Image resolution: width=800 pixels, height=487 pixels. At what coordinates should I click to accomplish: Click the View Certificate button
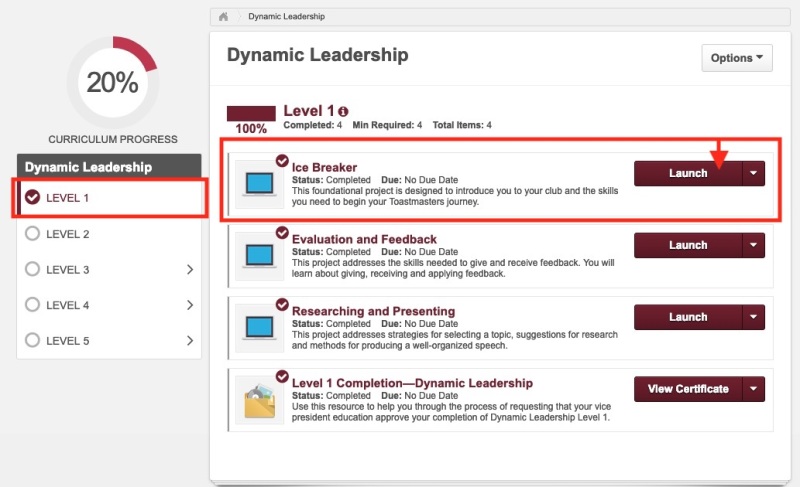click(688, 389)
